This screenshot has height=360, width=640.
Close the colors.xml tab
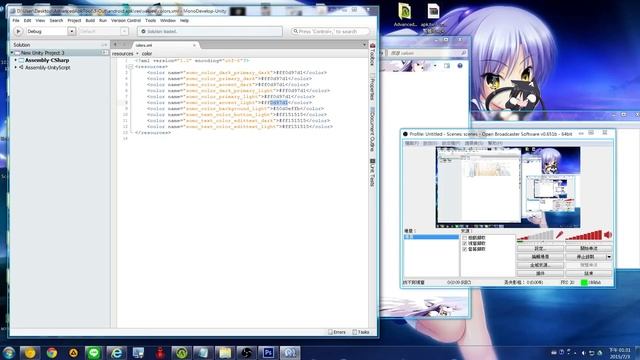(x=194, y=45)
